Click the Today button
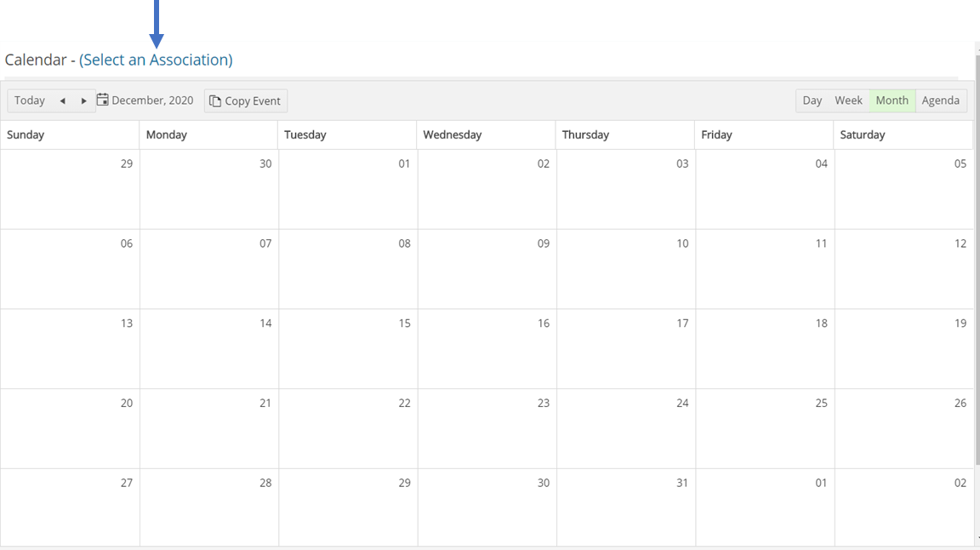The width and height of the screenshot is (980, 550). coord(30,100)
